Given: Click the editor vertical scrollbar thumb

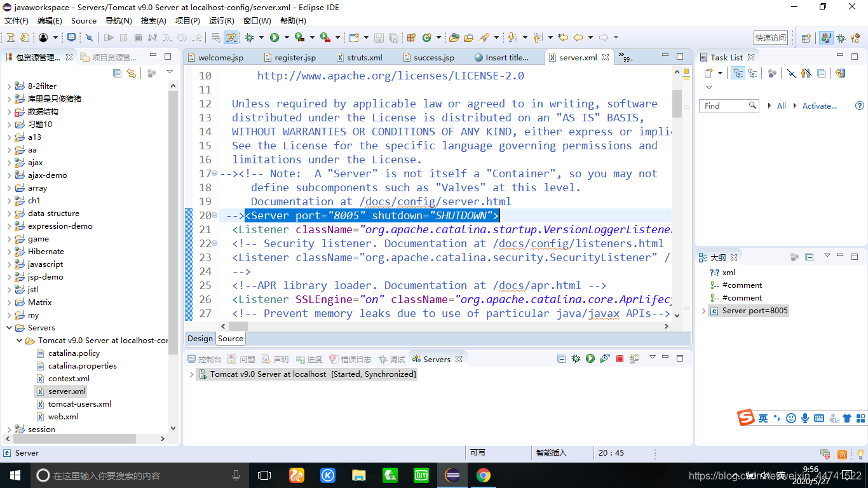Looking at the screenshot, I should tap(677, 104).
